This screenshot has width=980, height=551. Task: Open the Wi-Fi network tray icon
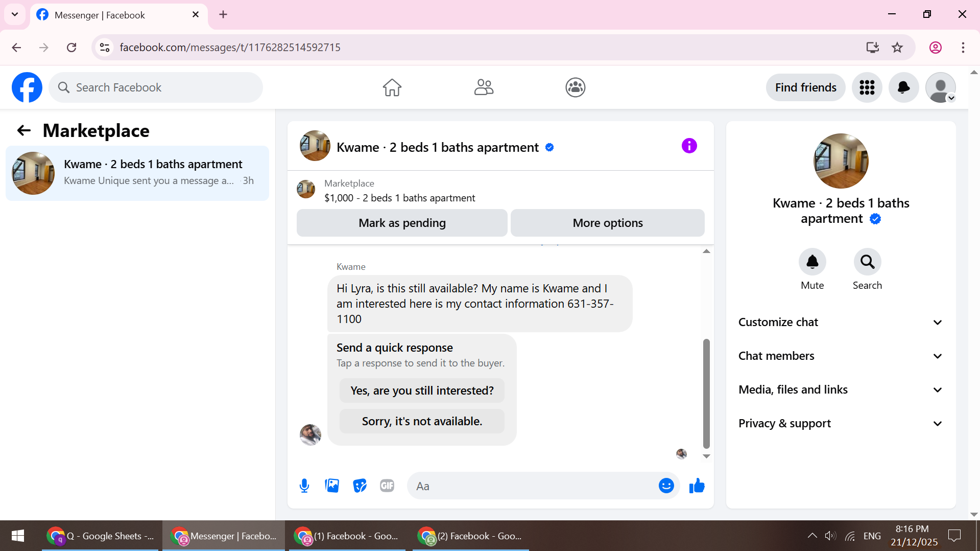(x=850, y=536)
